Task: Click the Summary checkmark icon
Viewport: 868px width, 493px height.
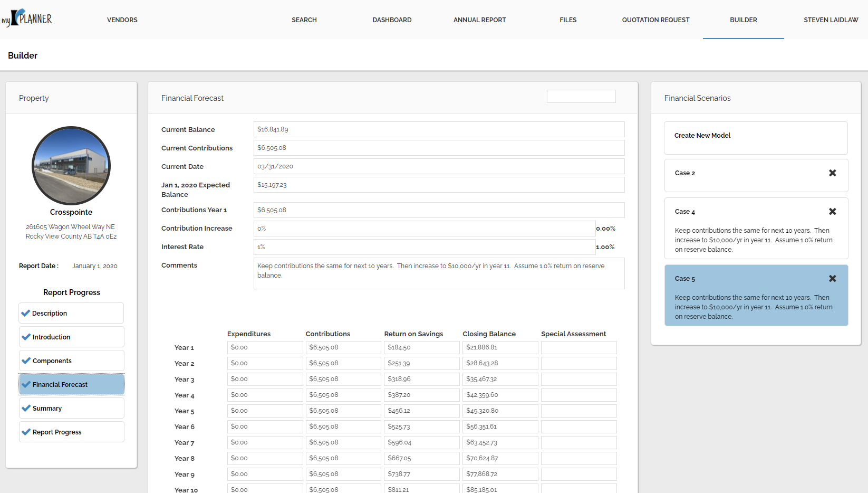Action: click(26, 408)
